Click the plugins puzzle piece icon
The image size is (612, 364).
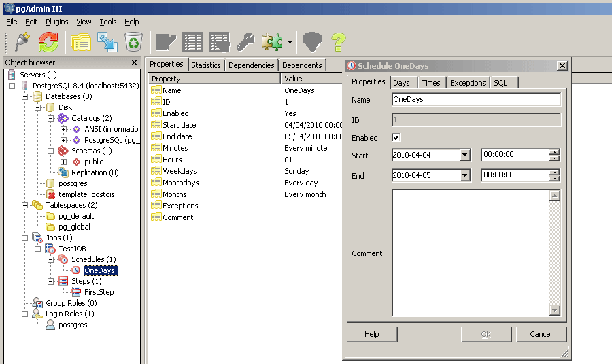(272, 42)
